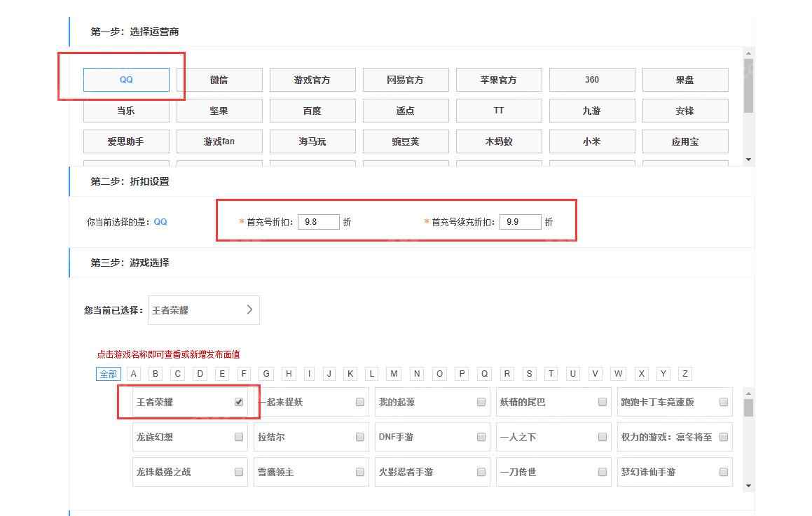
Task: Click the game list scroll-down arrow
Action: 748,486
